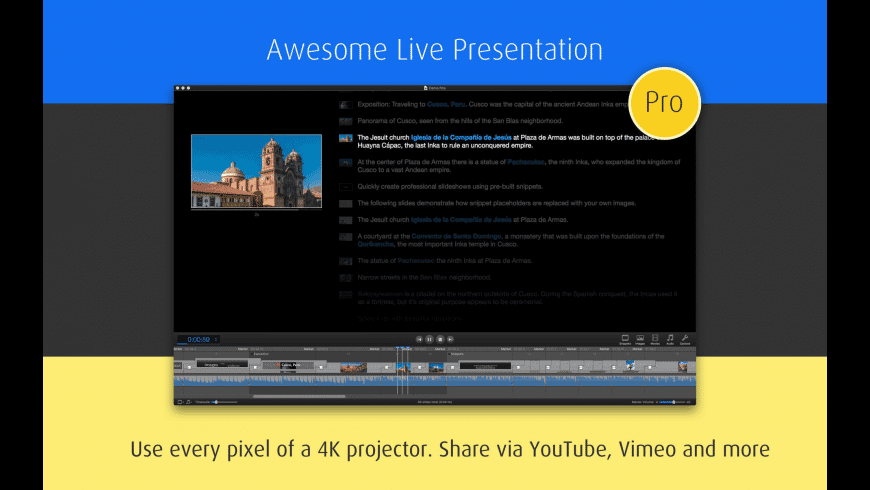This screenshot has width=870, height=490.
Task: Select 'Quickly create professional slideshows' note text
Action: click(450, 186)
